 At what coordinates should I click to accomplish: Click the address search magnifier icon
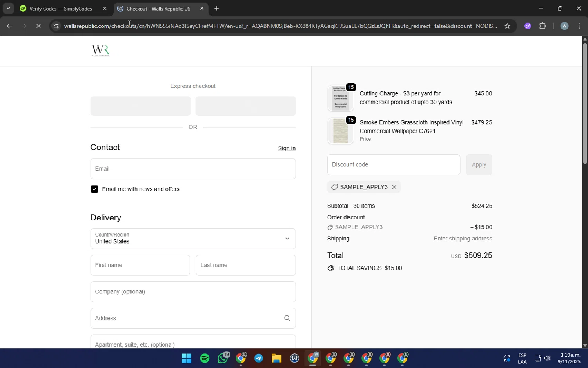pyautogui.click(x=287, y=318)
